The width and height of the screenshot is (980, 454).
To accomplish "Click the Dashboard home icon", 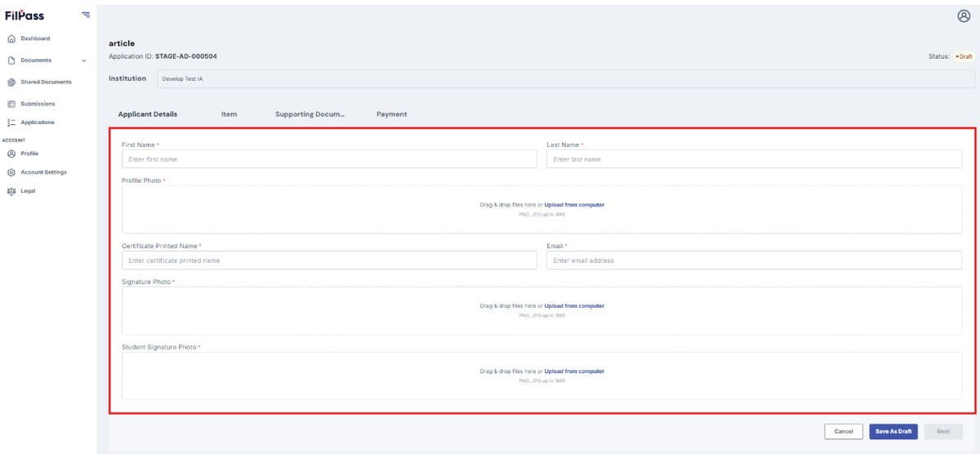I will (11, 38).
